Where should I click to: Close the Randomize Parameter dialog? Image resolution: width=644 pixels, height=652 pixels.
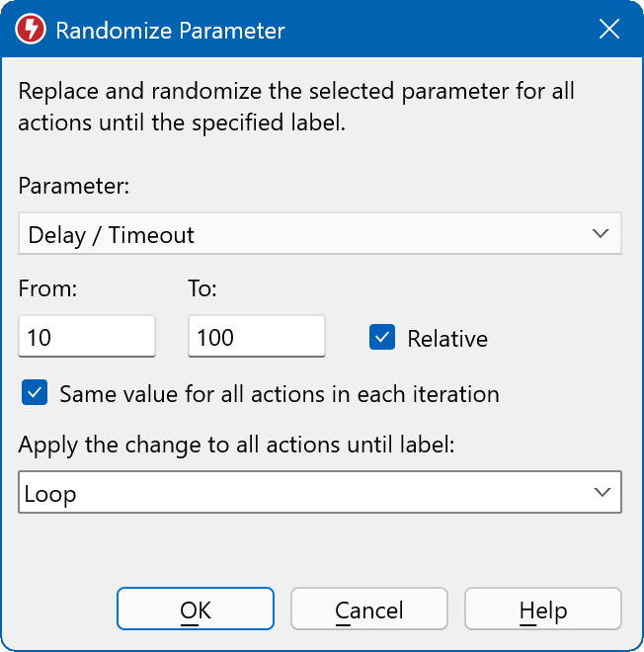click(x=609, y=30)
